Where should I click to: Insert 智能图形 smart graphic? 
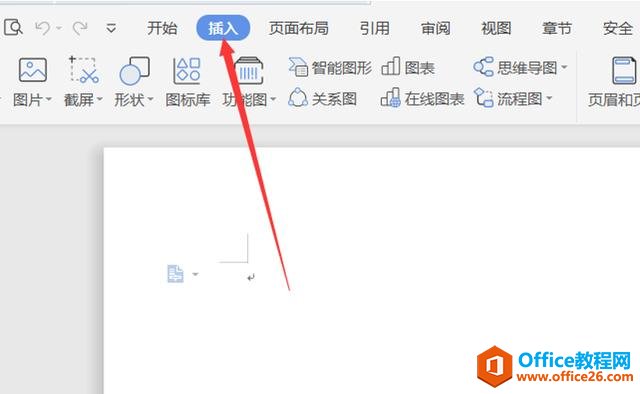coord(330,67)
